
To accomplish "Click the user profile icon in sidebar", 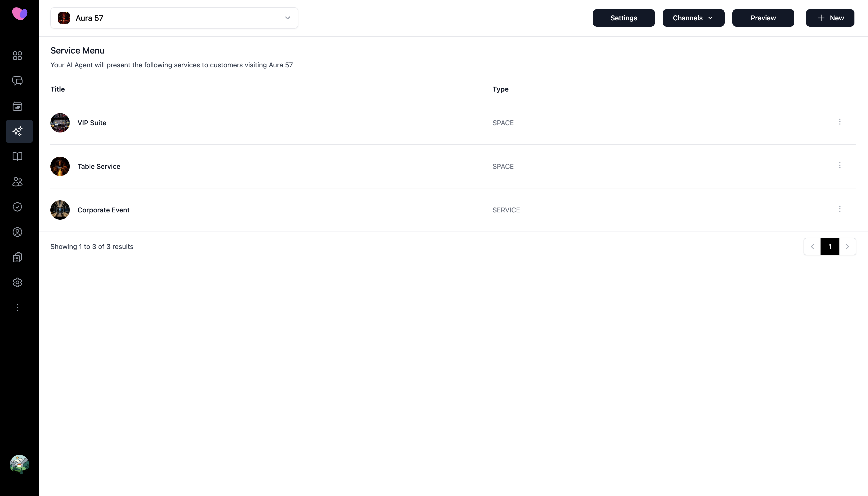I will point(17,232).
